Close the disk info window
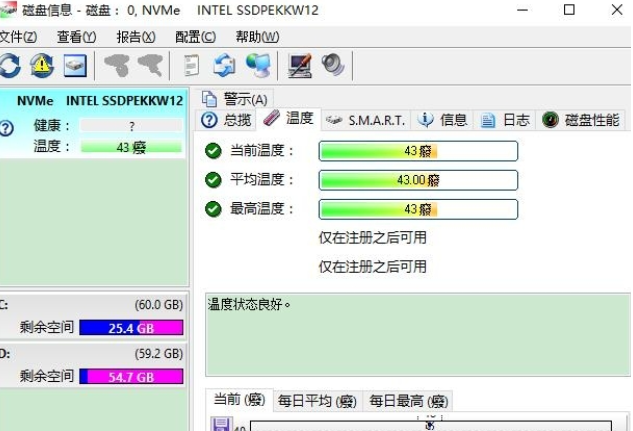Viewport: 633px width, 431px height. pos(617,10)
